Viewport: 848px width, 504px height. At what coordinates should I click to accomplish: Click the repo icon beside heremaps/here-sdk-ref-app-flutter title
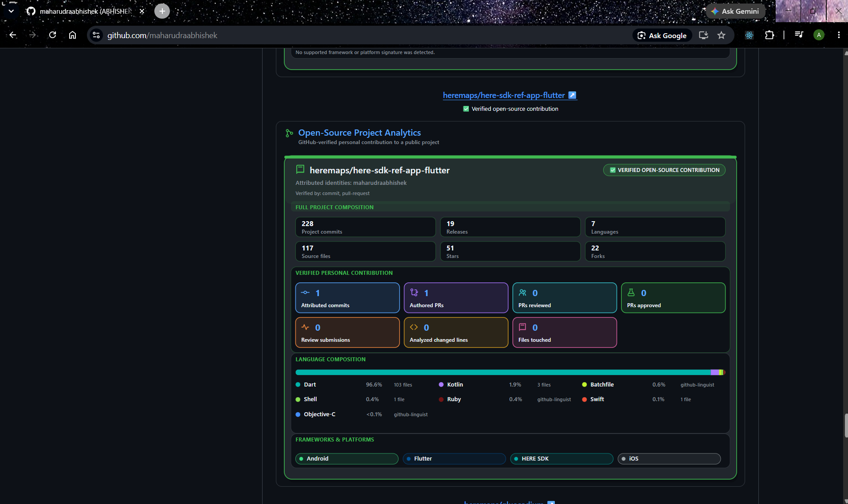click(300, 169)
